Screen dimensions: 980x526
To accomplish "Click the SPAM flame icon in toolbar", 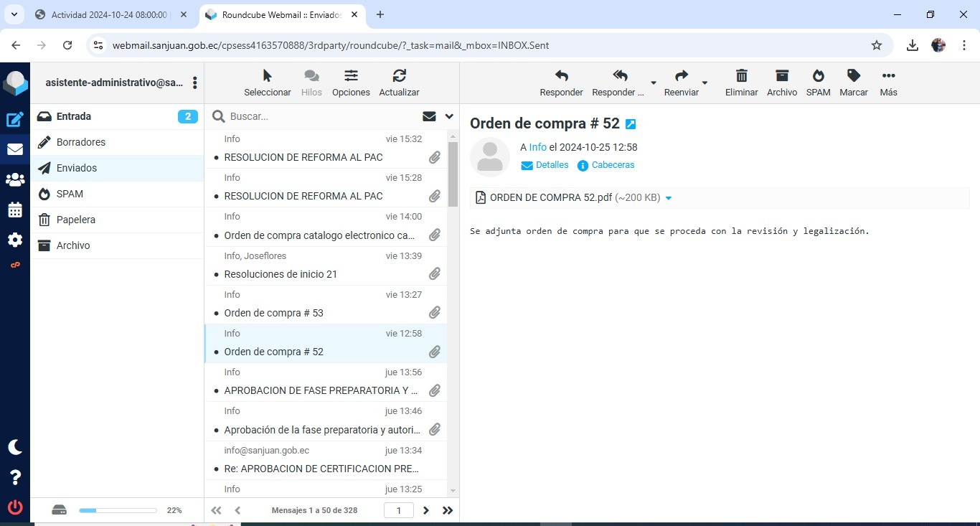I will pyautogui.click(x=818, y=76).
